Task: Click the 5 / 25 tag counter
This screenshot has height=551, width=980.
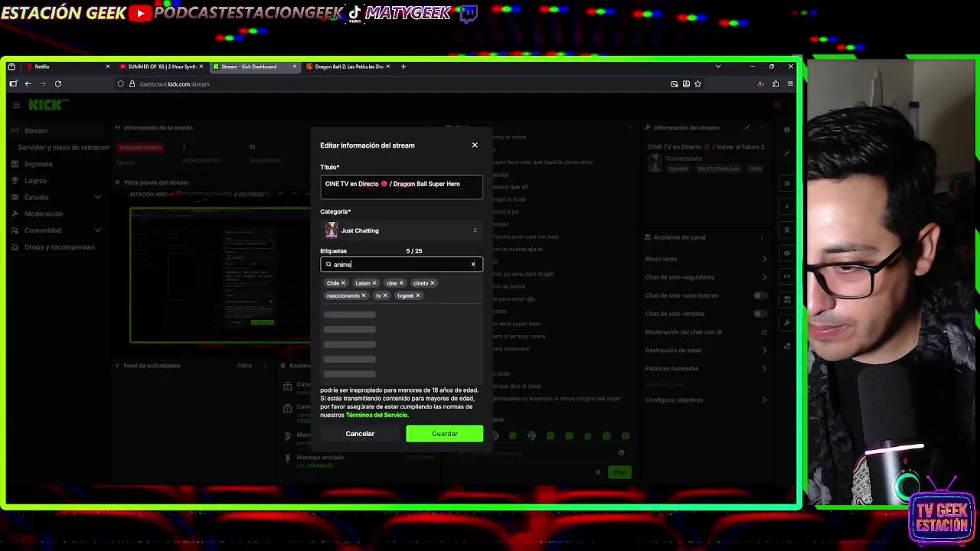Action: tap(414, 251)
